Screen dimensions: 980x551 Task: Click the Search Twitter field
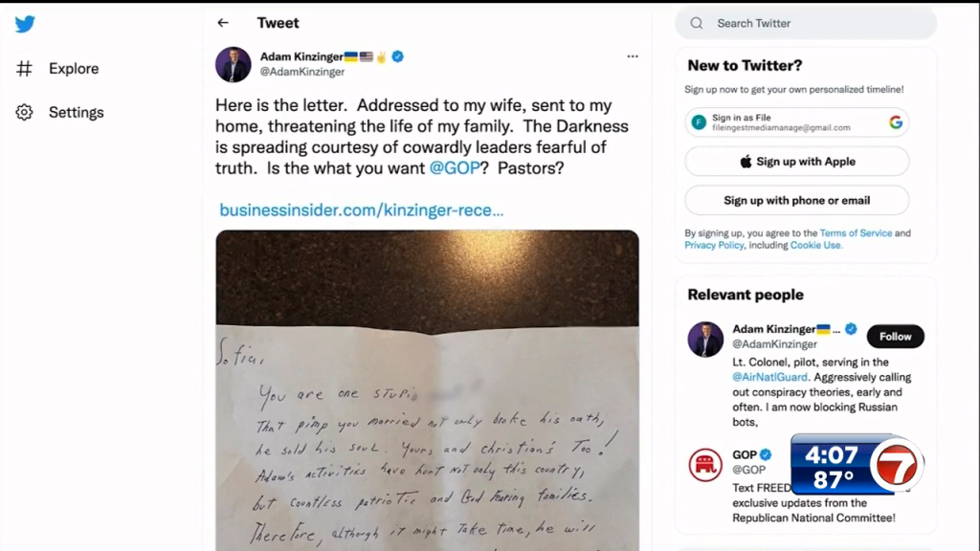coord(806,24)
